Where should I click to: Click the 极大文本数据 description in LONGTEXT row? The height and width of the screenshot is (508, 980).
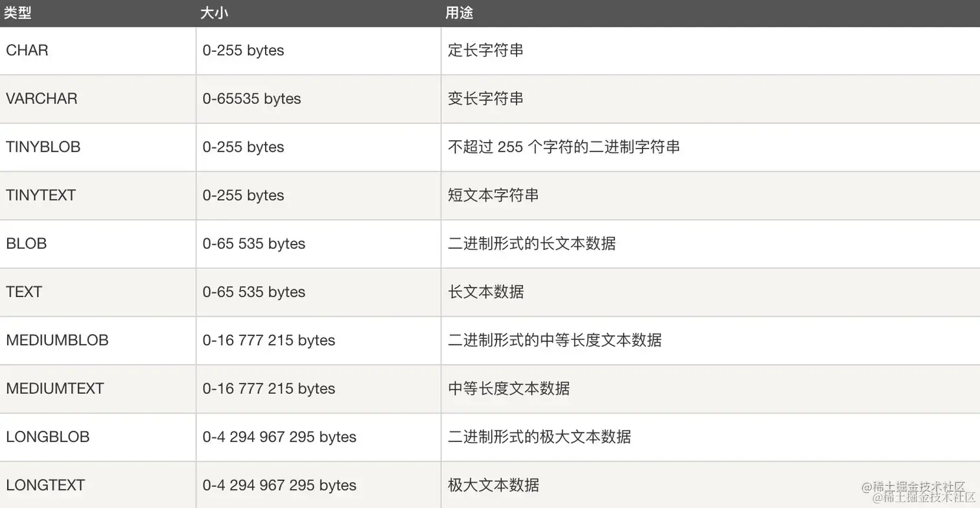pos(493,485)
